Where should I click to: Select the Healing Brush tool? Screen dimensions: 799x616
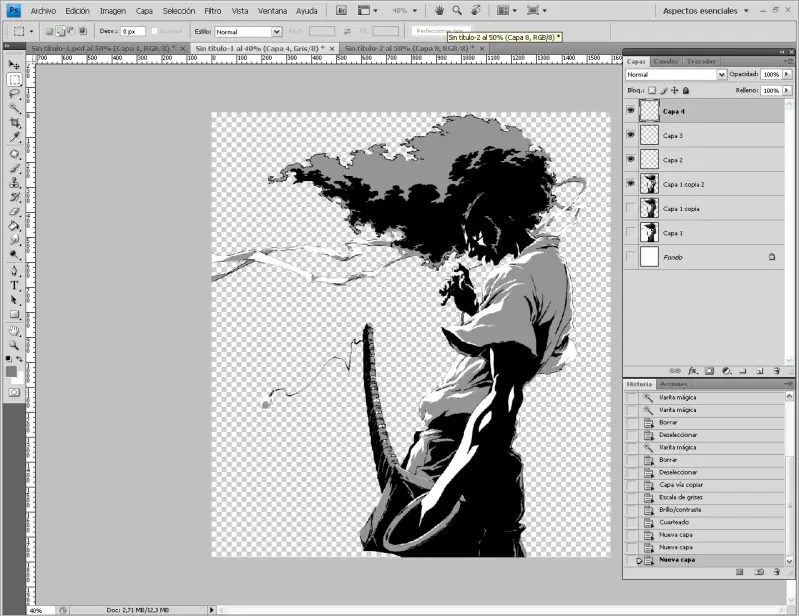click(x=14, y=154)
